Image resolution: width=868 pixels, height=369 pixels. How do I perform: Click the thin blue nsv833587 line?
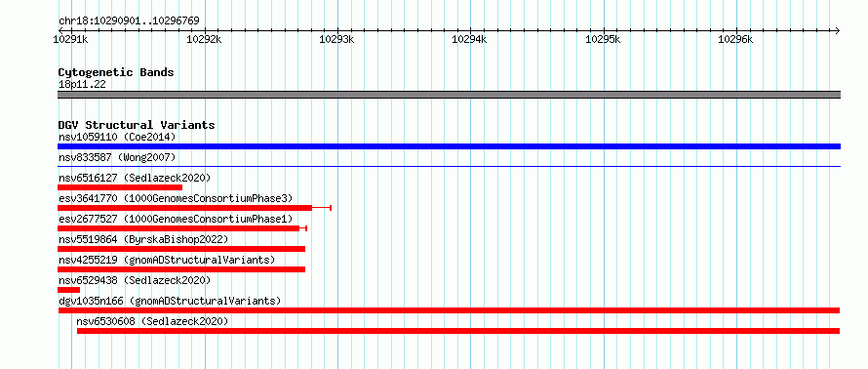pyautogui.click(x=449, y=166)
